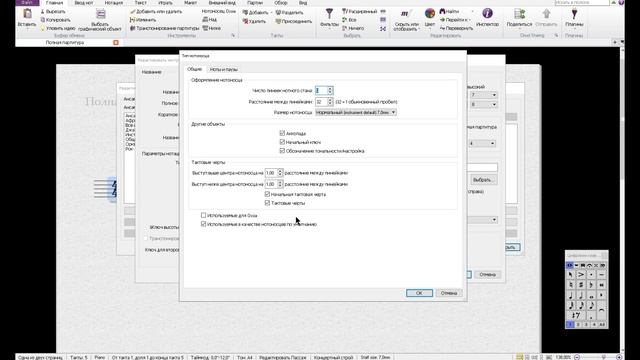Click stepper for выступ выше центра нотоносца

click(x=280, y=173)
